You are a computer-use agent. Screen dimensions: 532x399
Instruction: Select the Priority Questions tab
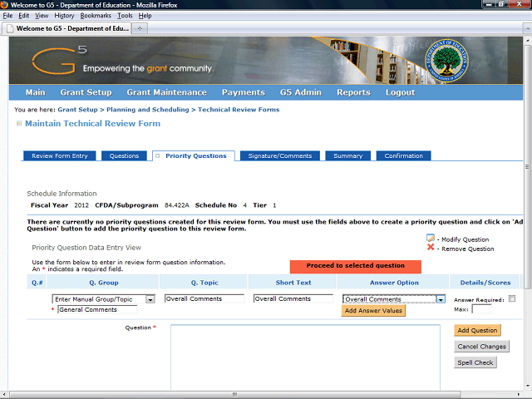(x=194, y=155)
